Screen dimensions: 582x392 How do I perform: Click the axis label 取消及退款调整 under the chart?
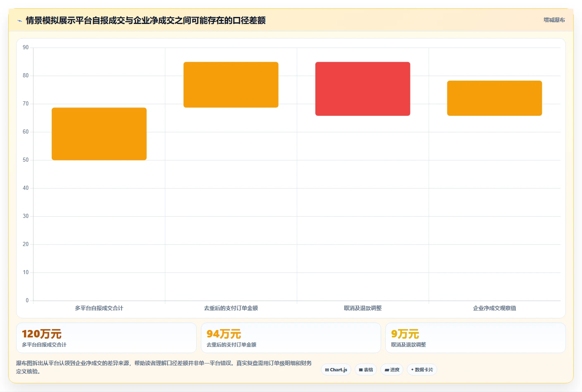363,308
